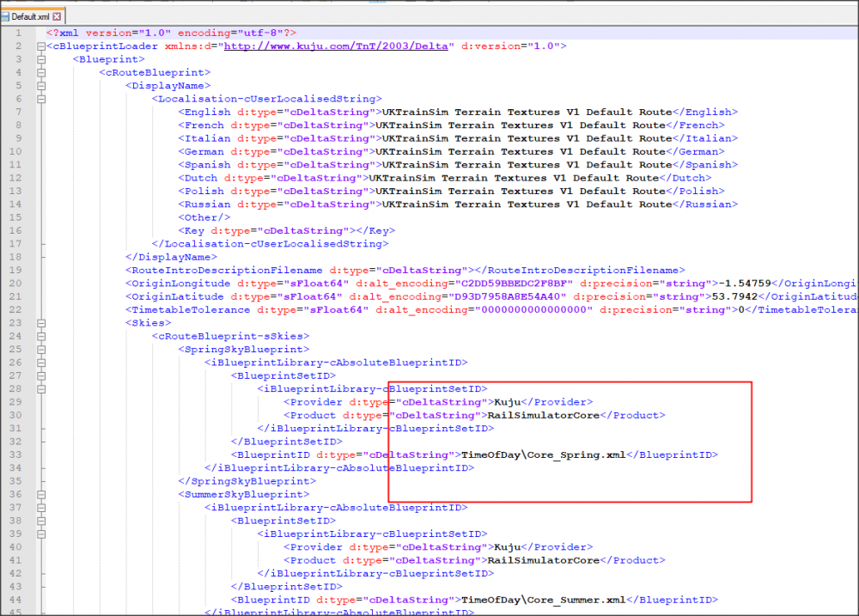Fold the SpringSkyBlueprint node
Viewport: 859px width, 616px height.
point(40,350)
